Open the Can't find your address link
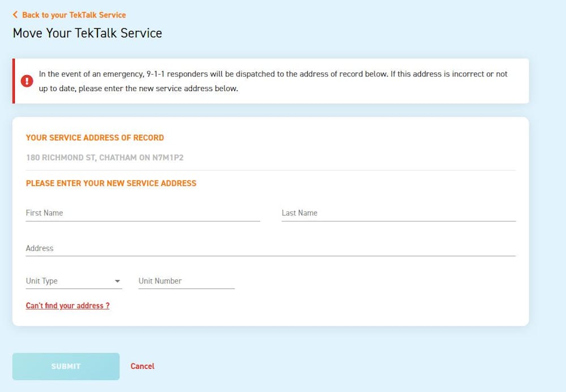This screenshot has width=566, height=392. coord(68,306)
